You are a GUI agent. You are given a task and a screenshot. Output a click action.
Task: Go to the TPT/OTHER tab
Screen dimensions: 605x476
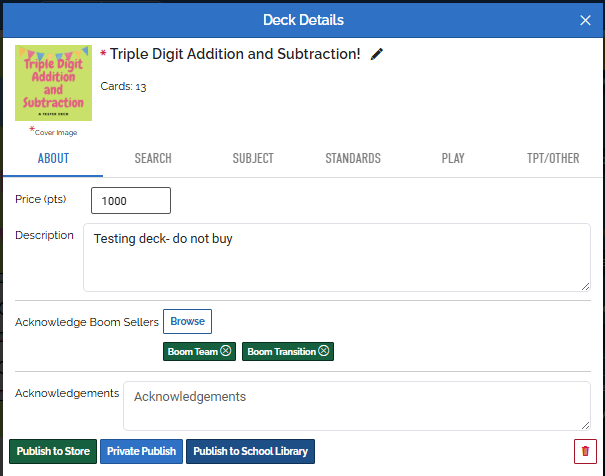553,158
